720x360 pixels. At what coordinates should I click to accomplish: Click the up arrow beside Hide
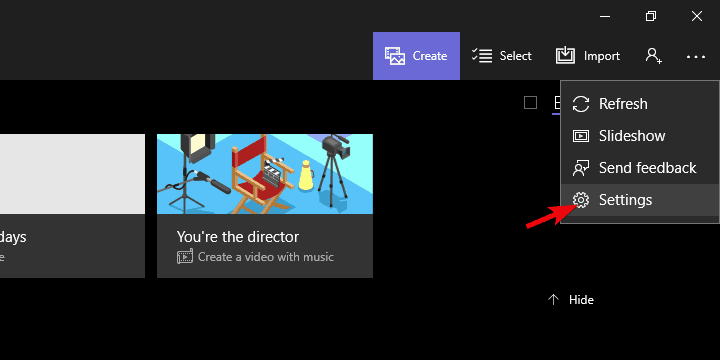tap(553, 300)
